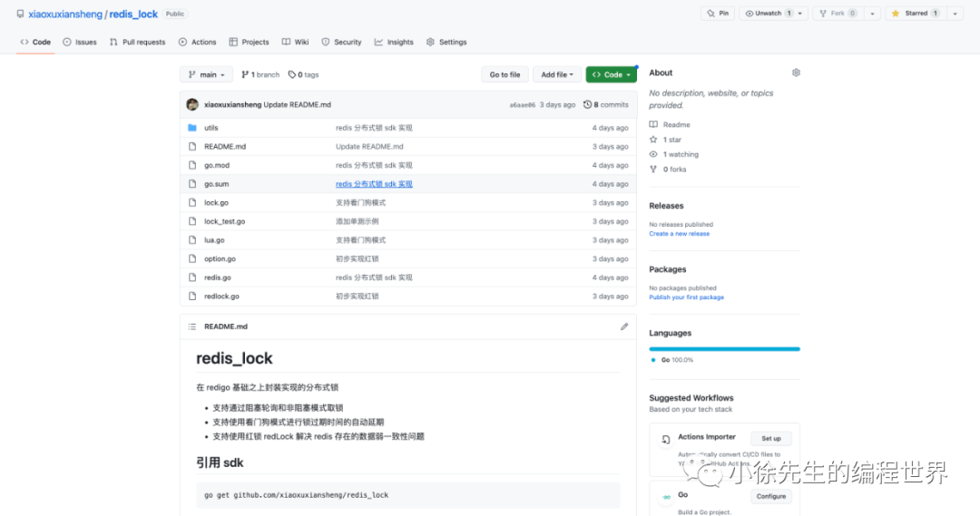Click the Releases heading
980x516 pixels.
point(666,206)
